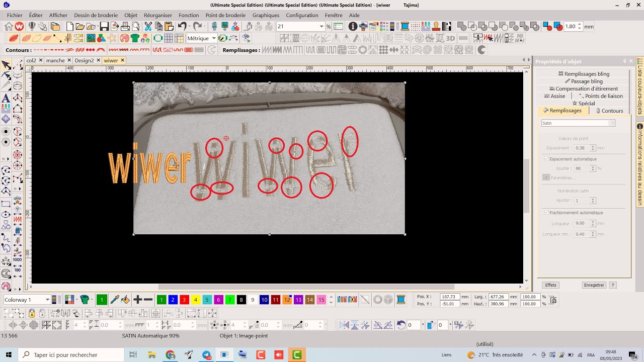Open the Fichier menu

[15, 16]
